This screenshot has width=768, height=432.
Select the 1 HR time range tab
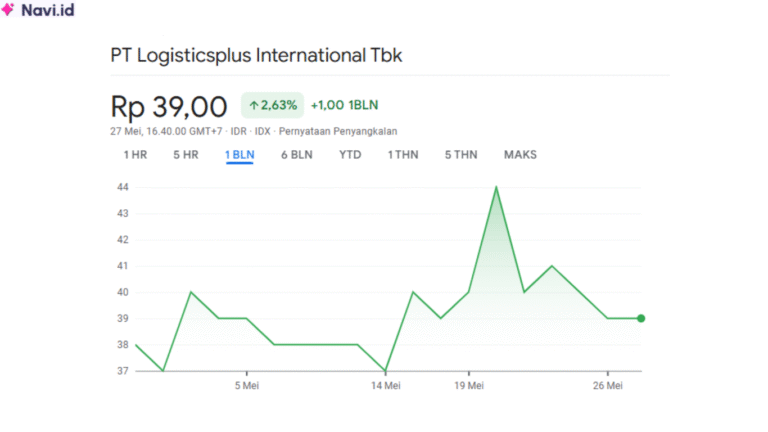(135, 155)
